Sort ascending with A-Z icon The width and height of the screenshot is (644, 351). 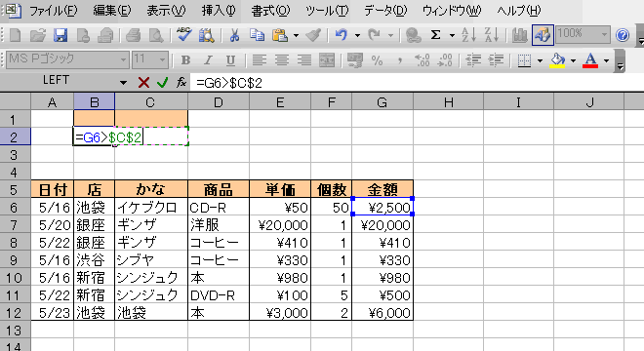coord(468,35)
